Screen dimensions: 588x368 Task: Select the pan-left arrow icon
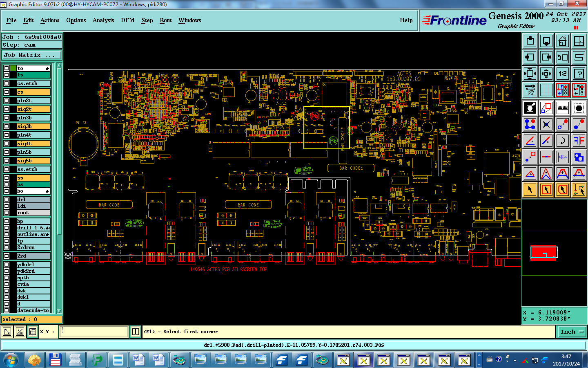click(x=530, y=57)
